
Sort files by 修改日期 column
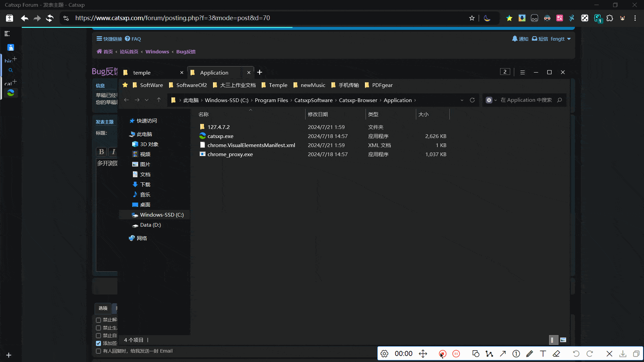(318, 115)
